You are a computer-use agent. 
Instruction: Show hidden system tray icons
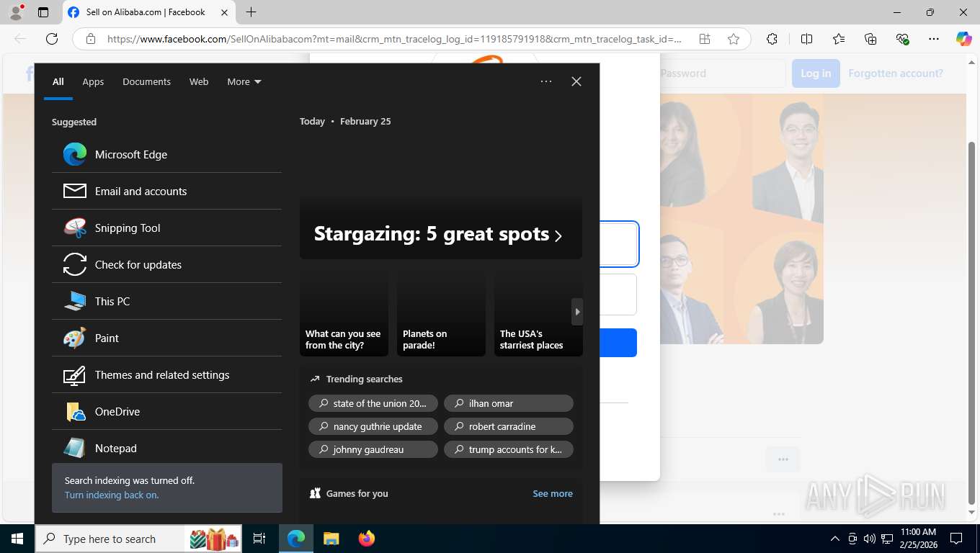834,539
